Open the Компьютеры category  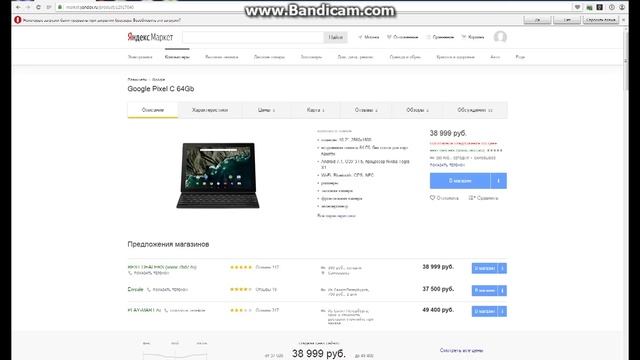(177, 57)
